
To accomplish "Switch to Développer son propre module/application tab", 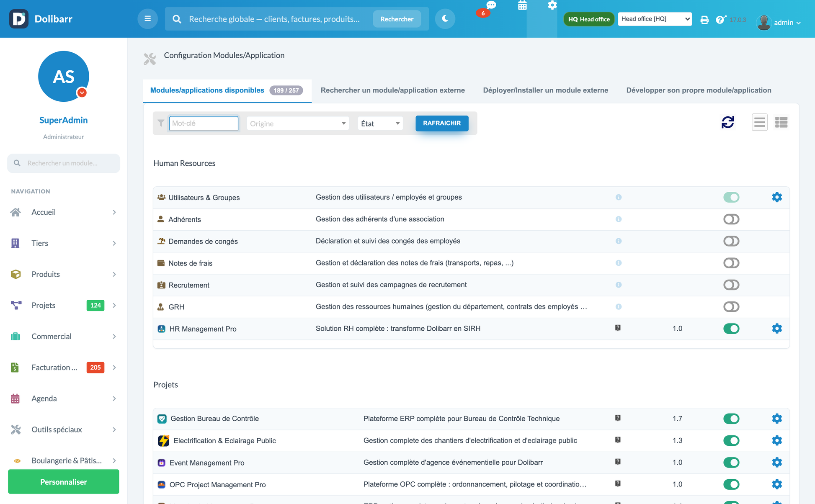I will 699,90.
